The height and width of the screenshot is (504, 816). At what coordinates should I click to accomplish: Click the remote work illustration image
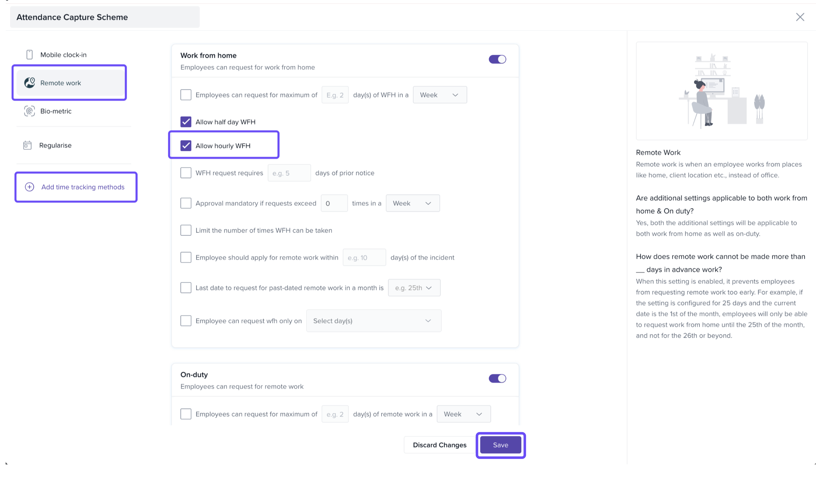pos(721,91)
